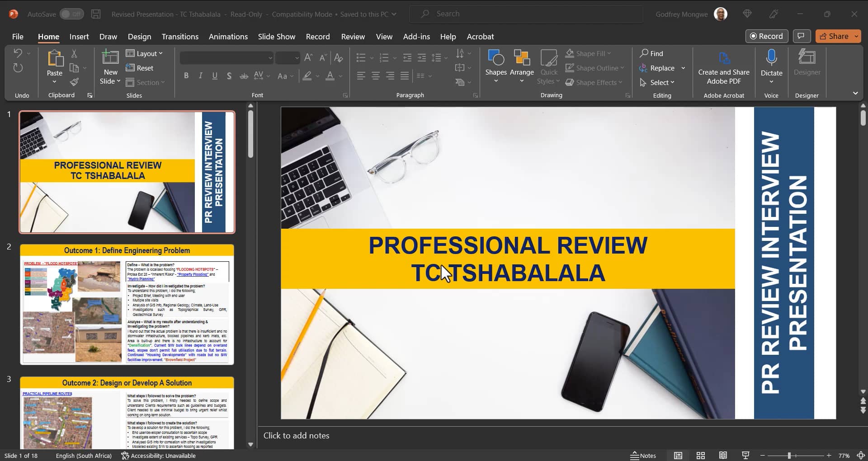The width and height of the screenshot is (868, 461).
Task: Switch to the Transitions ribbon tab
Action: pyautogui.click(x=180, y=37)
